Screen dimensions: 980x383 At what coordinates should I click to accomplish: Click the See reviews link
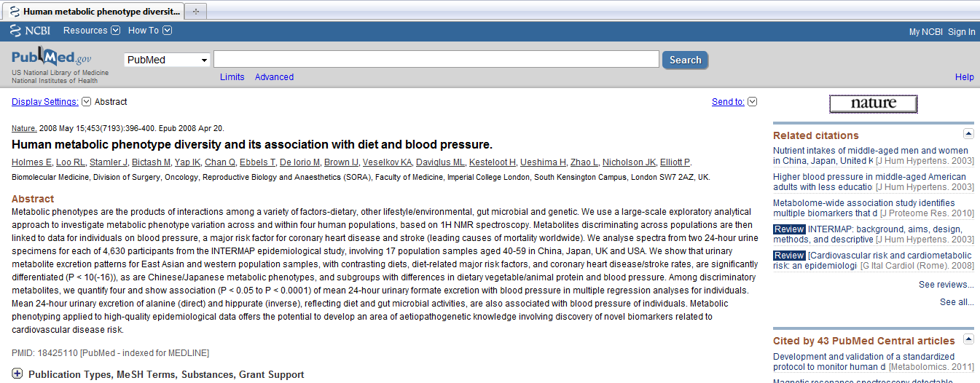click(946, 285)
